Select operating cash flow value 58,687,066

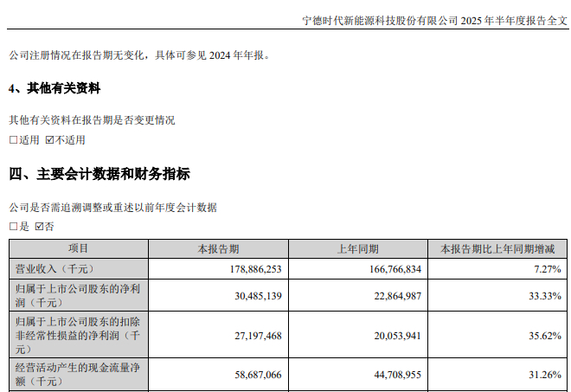[x=258, y=375]
